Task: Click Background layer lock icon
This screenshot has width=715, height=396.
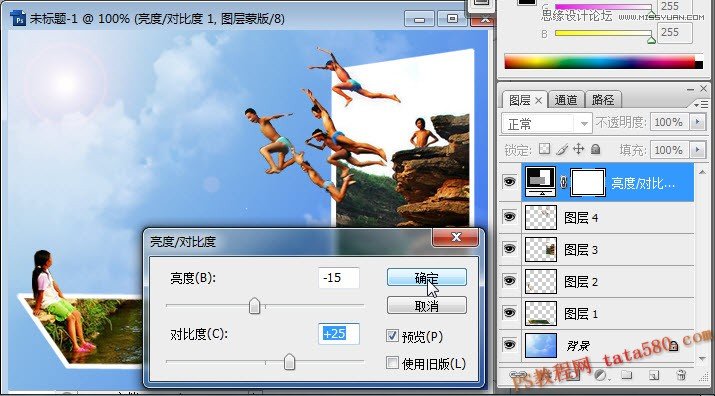Action: pos(673,346)
